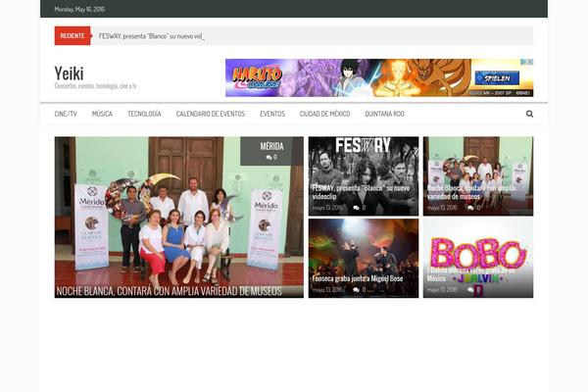588x392 pixels.
Task: Open Fonseca graba junto a Miguel Bose
Action: (x=358, y=278)
